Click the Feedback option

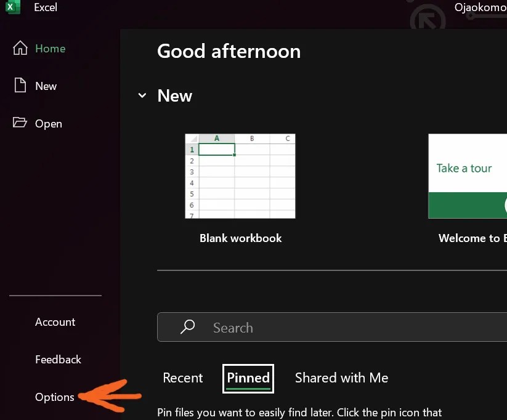[58, 359]
